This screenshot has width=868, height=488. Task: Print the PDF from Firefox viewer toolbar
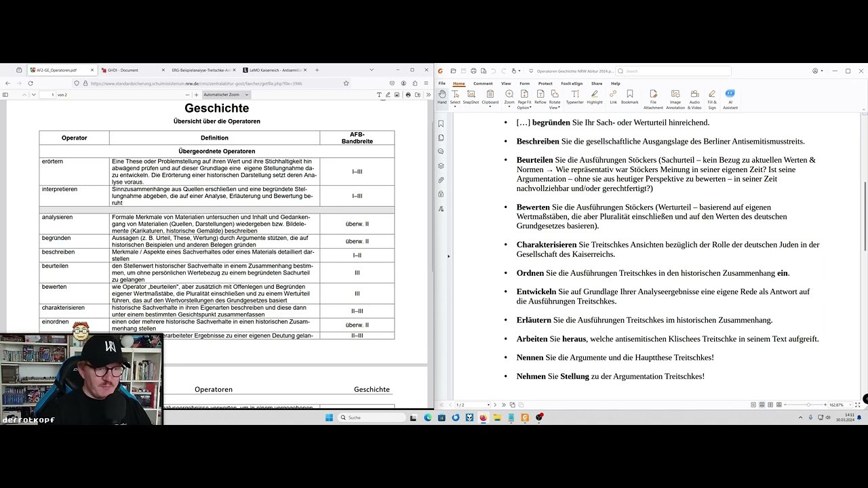408,95
